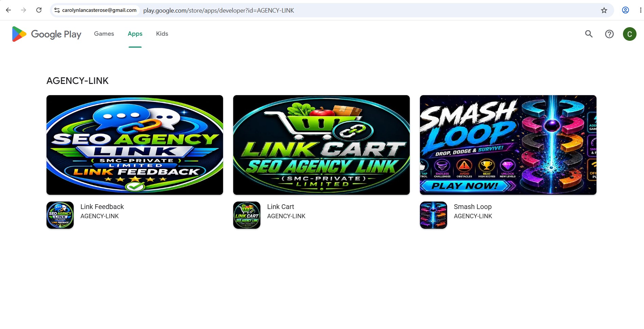Switch to the Kids tab
Screen dimensions: 644x329
click(x=162, y=34)
